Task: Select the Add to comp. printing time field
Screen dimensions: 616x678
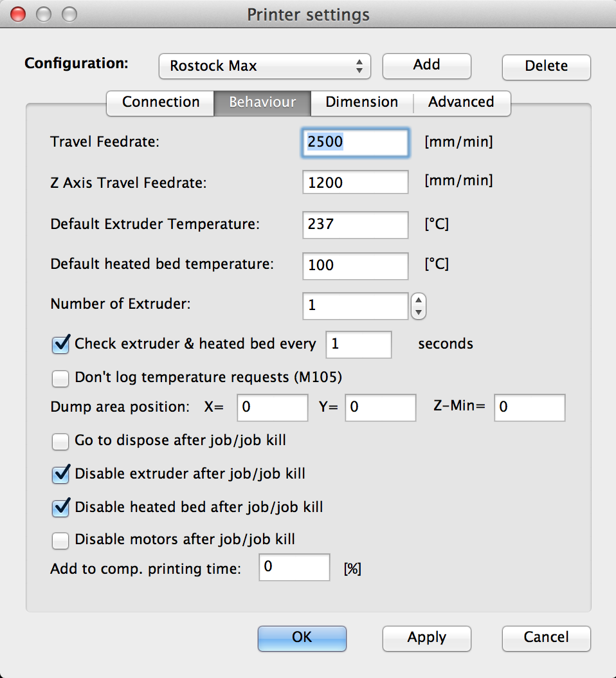Action: pos(294,567)
